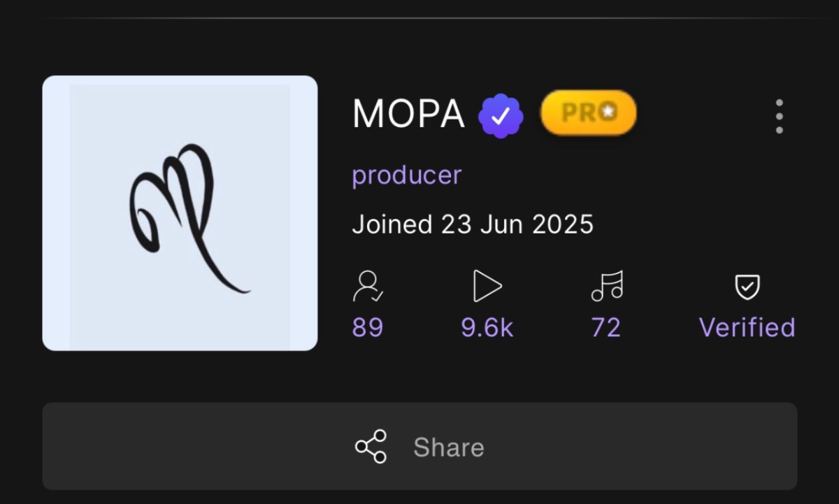Click the shield verification icon
Viewport: 839px width, 504px height.
[747, 287]
